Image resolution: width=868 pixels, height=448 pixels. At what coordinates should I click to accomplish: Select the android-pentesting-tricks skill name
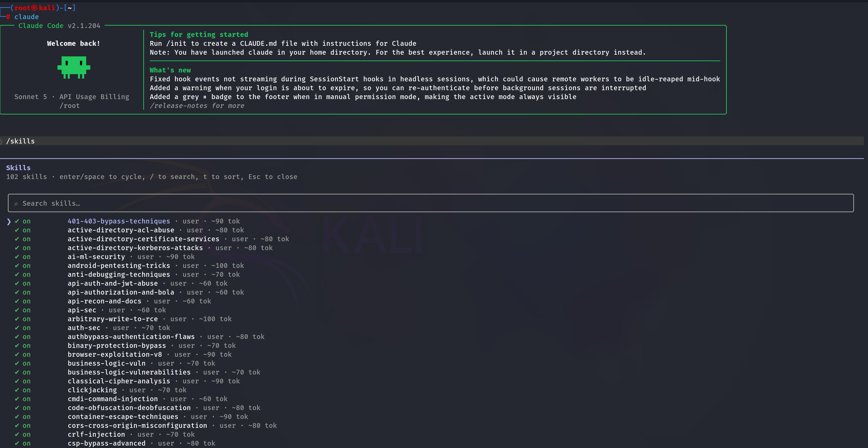[119, 266]
